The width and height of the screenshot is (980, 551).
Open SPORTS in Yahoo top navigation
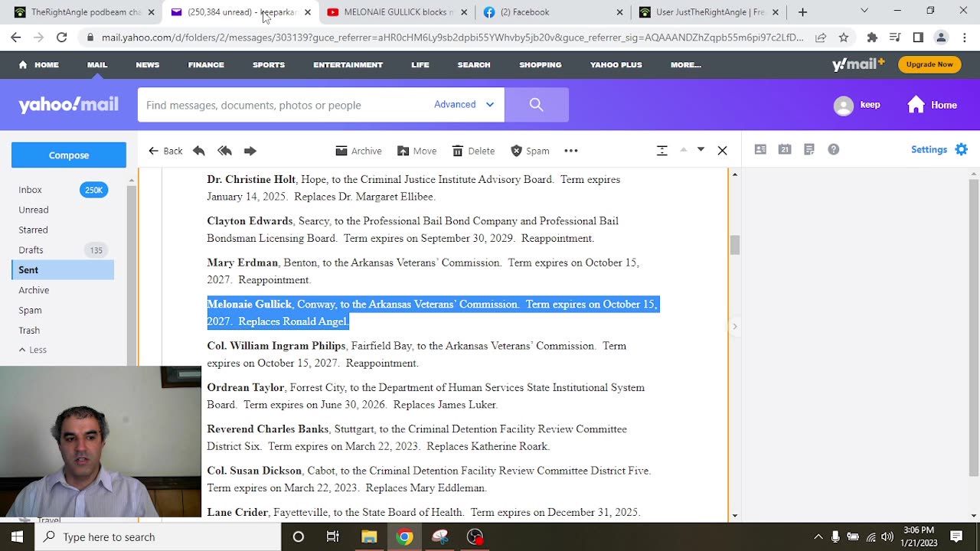[x=269, y=65]
